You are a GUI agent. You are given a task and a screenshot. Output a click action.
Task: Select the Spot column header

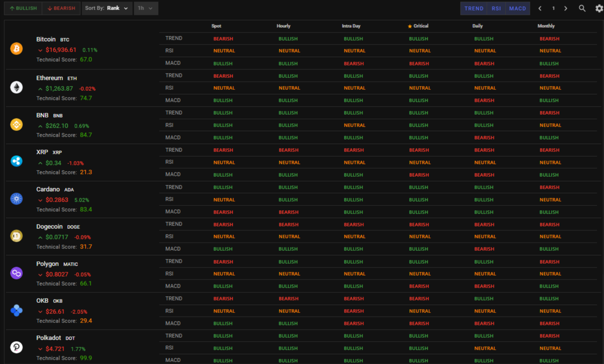point(216,26)
